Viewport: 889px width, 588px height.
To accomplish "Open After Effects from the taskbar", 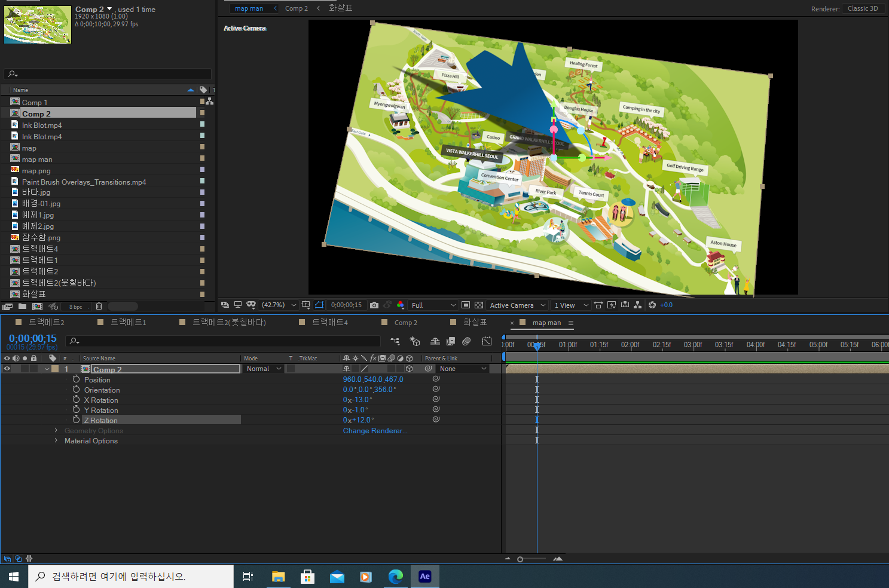I will (x=424, y=576).
